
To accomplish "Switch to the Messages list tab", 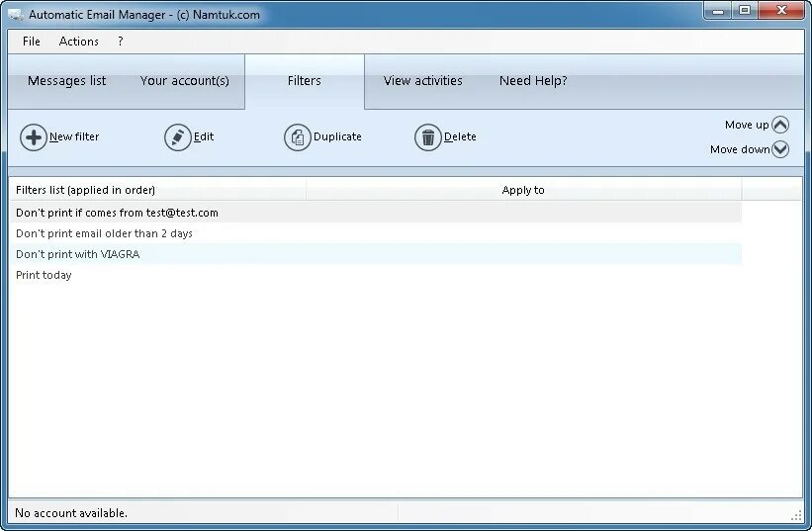I will (67, 81).
